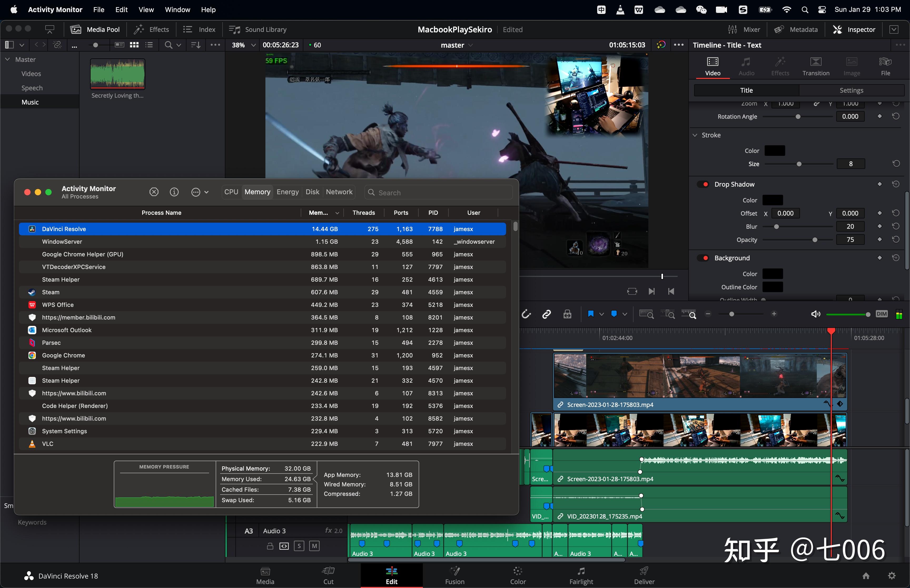Open the Effects library panel
The width and height of the screenshot is (910, 588).
click(x=151, y=29)
